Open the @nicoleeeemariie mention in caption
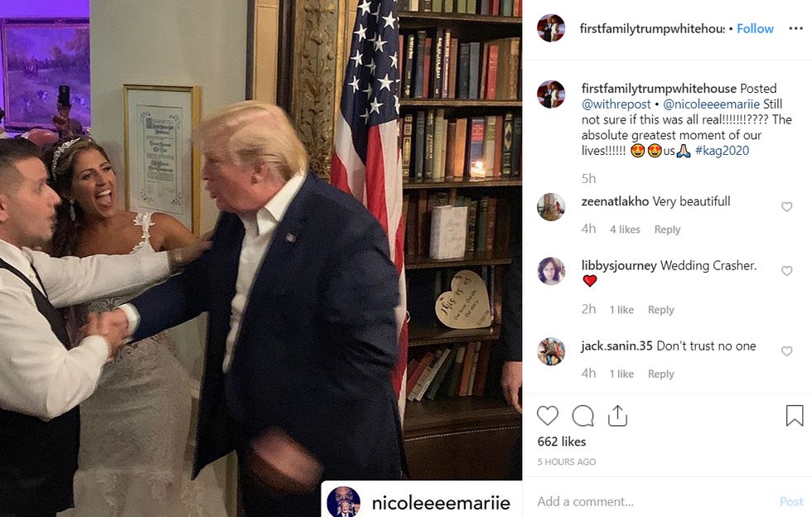 pyautogui.click(x=711, y=104)
